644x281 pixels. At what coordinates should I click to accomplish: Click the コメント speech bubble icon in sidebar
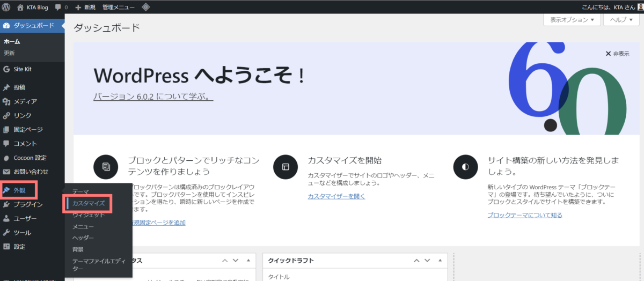coord(6,144)
